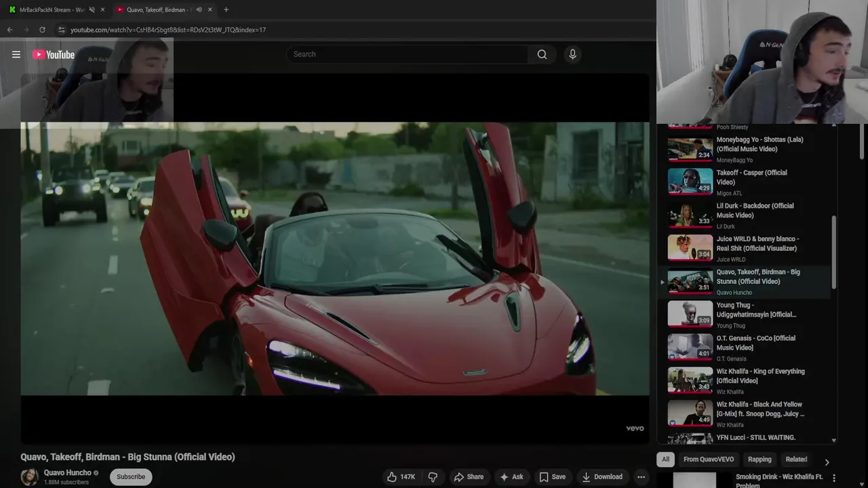Play Young Thug Udiggwhatimsayin video
Viewport: 868px width, 488px height.
756,310
